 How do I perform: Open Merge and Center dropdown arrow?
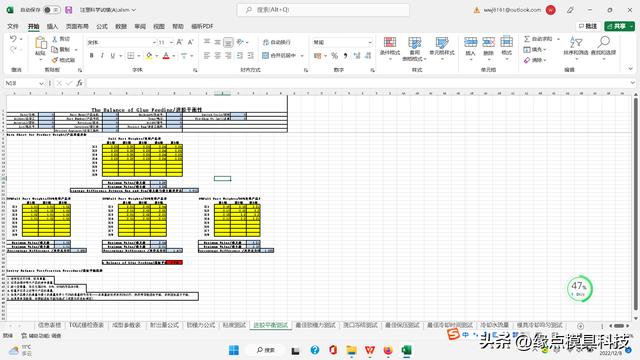(302, 56)
